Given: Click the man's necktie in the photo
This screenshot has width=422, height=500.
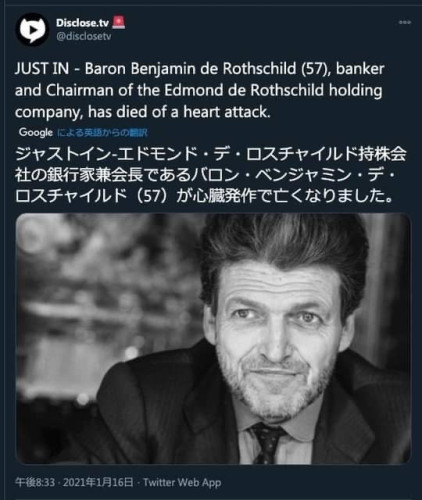Looking at the screenshot, I should (268, 442).
